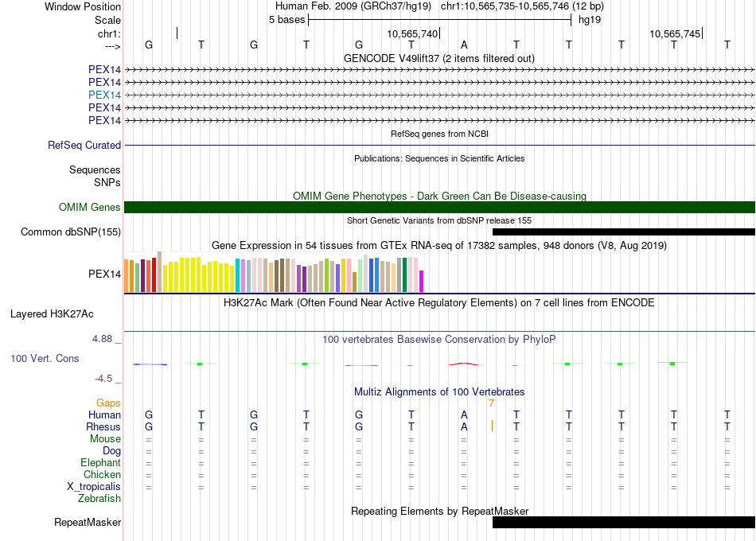
Task: Click the chr1:10,565,735-10,565,746 position text
Action: pyautogui.click(x=522, y=6)
